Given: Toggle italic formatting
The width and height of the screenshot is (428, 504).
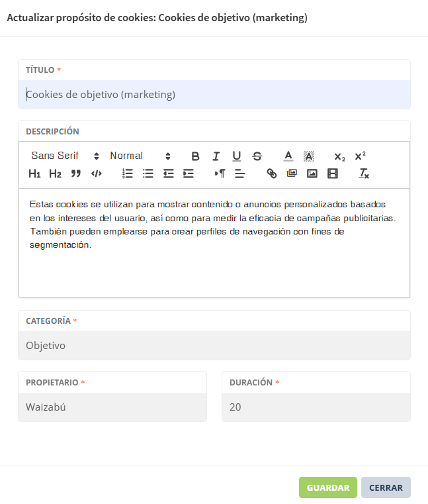Looking at the screenshot, I should click(216, 156).
